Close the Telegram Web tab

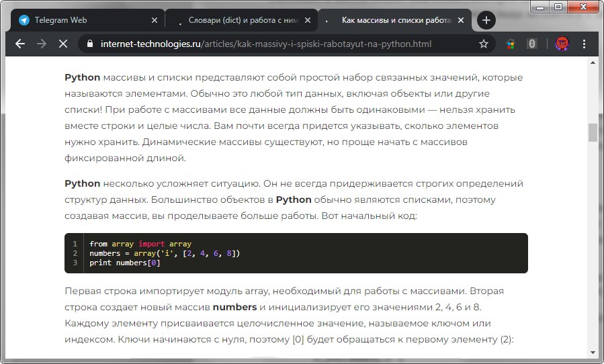click(154, 20)
